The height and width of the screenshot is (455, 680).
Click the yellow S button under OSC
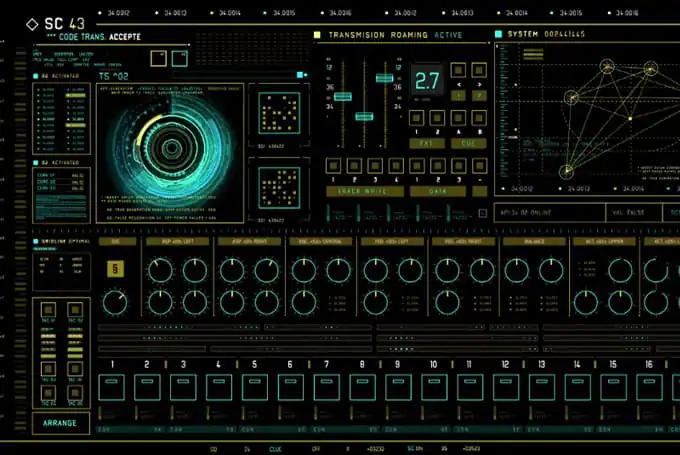[115, 269]
